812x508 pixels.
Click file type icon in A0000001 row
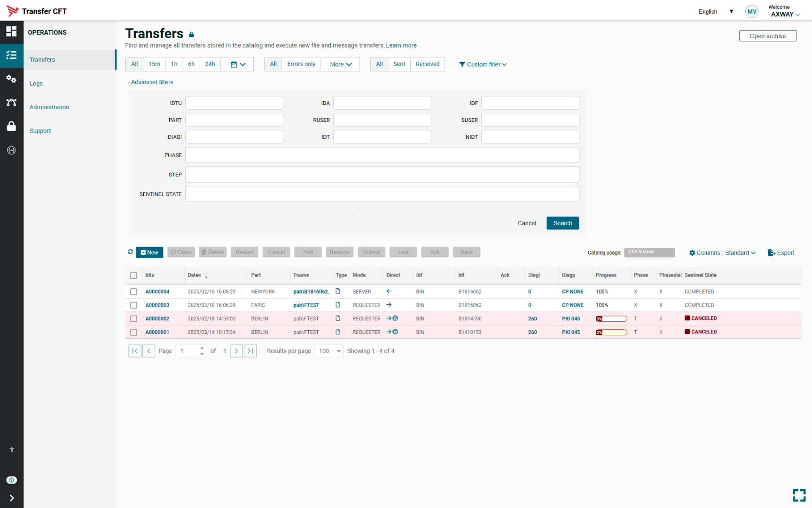pyautogui.click(x=337, y=332)
